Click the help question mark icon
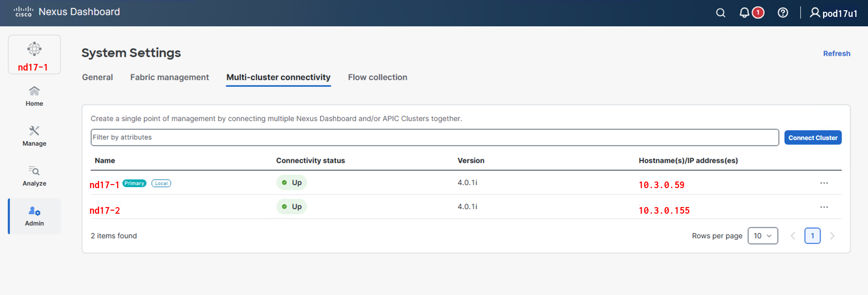This screenshot has width=868, height=295. pos(783,13)
